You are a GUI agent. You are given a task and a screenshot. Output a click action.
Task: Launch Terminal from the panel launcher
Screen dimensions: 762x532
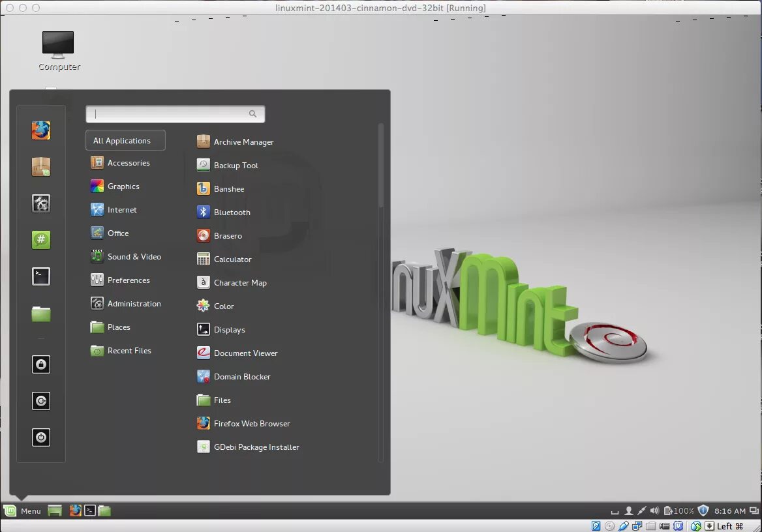(x=90, y=510)
